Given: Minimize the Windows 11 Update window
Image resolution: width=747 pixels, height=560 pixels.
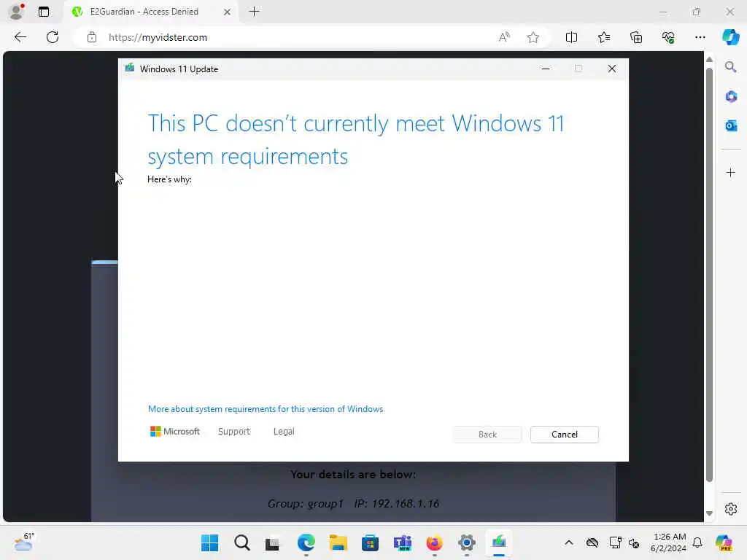Looking at the screenshot, I should point(546,69).
